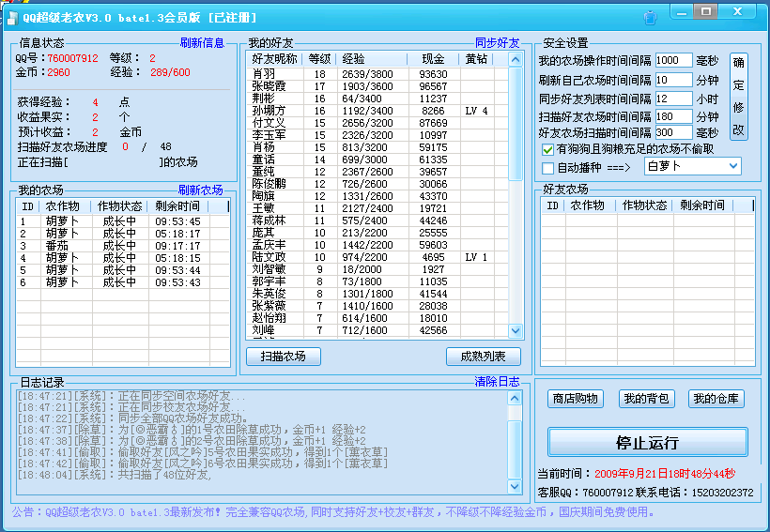Click log entry 同步全部QQ农场好友成功
770x532 pixels.
coord(132,418)
